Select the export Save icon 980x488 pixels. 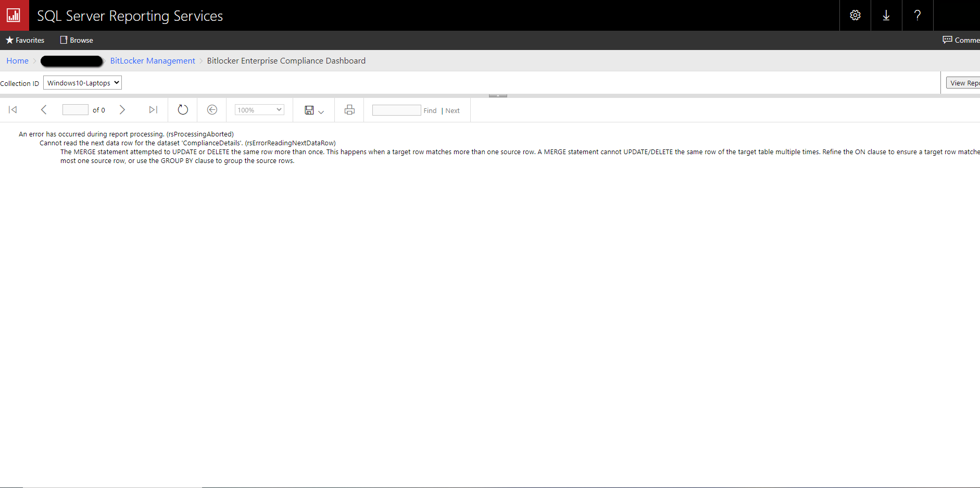click(309, 109)
